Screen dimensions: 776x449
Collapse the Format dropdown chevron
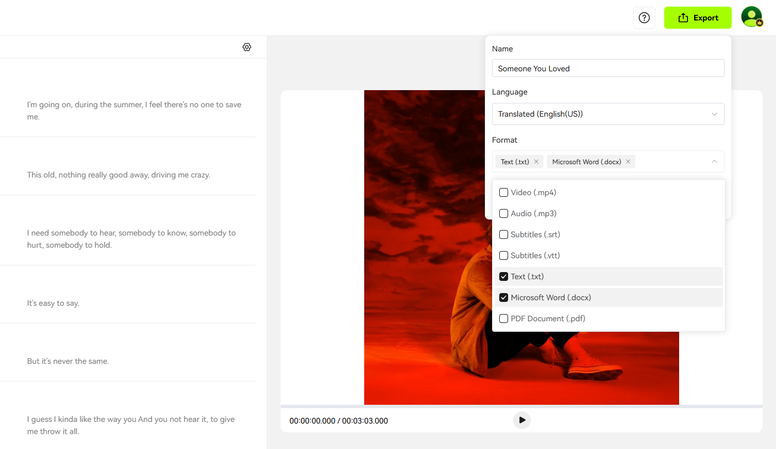(x=714, y=162)
